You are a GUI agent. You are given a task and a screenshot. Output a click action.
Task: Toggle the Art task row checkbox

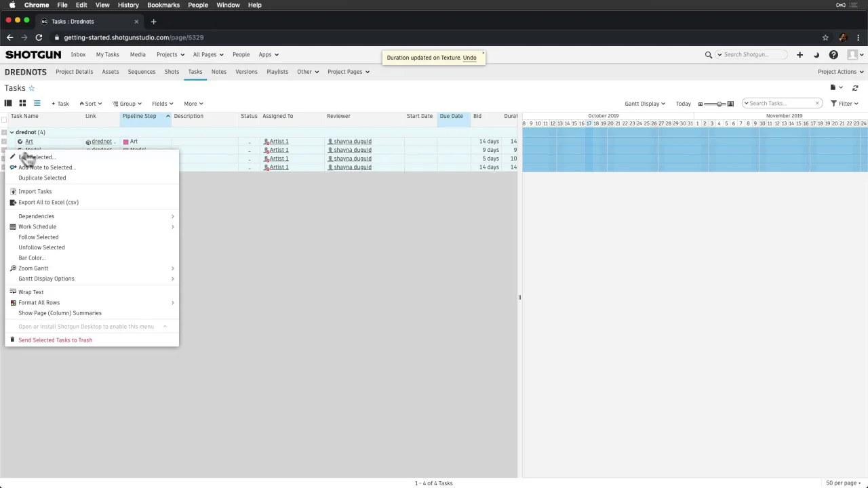pos(4,142)
